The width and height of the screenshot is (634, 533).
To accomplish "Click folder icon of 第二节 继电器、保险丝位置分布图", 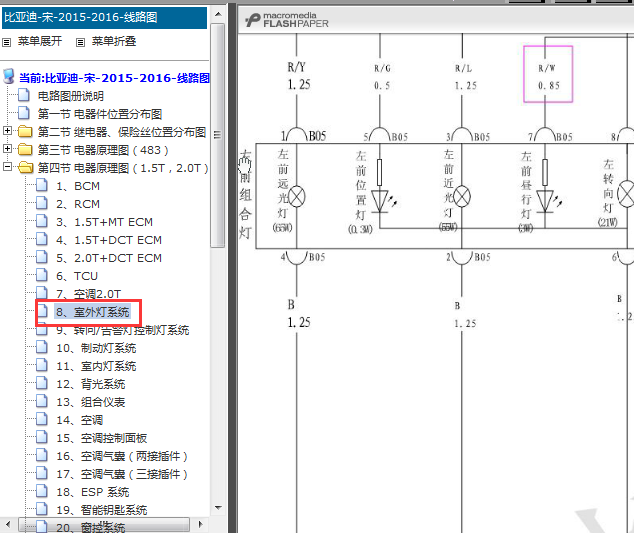I will 25,131.
